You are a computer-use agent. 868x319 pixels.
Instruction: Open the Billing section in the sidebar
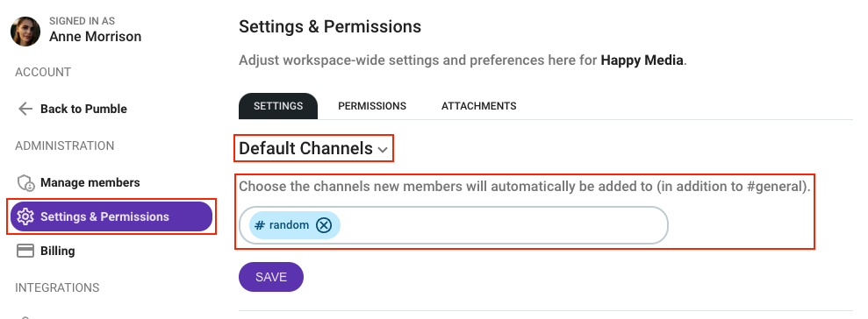click(x=58, y=251)
